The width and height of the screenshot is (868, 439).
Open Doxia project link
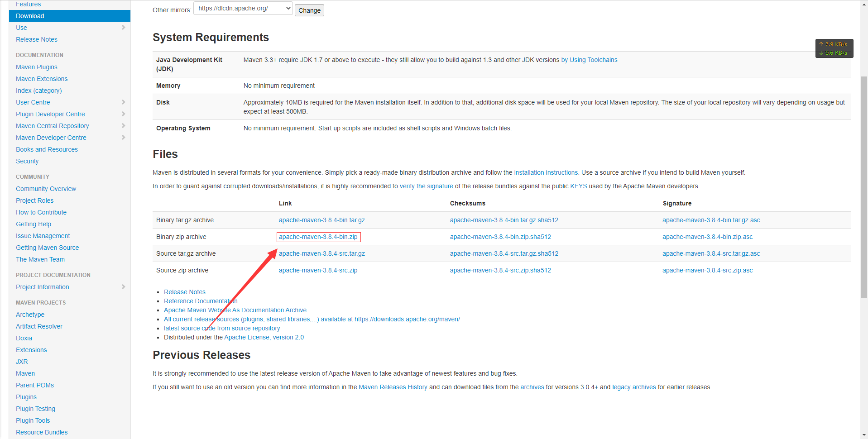pyautogui.click(x=24, y=338)
